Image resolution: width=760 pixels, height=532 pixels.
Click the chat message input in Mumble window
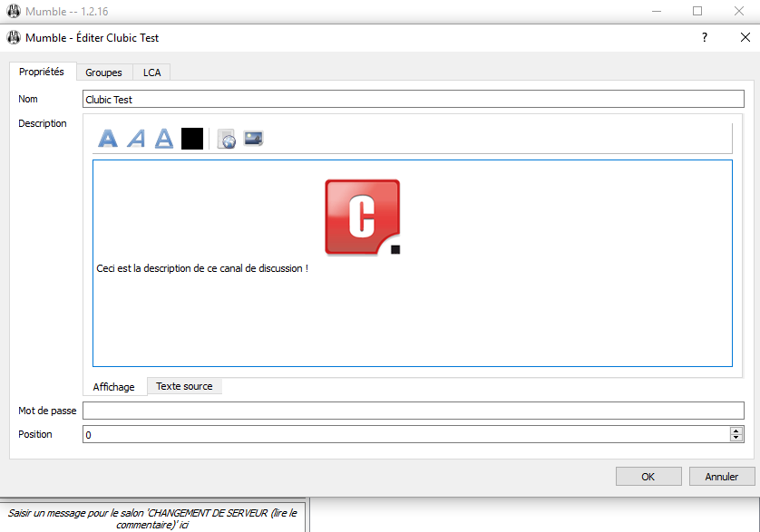152,518
